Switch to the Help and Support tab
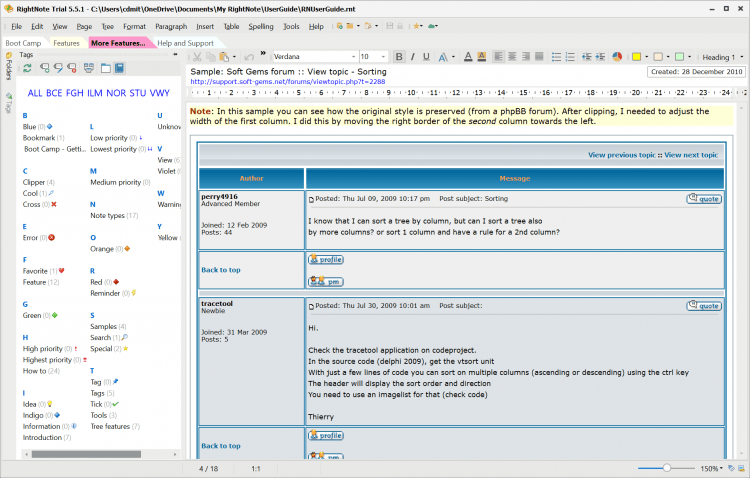The image size is (750, 478). point(185,43)
